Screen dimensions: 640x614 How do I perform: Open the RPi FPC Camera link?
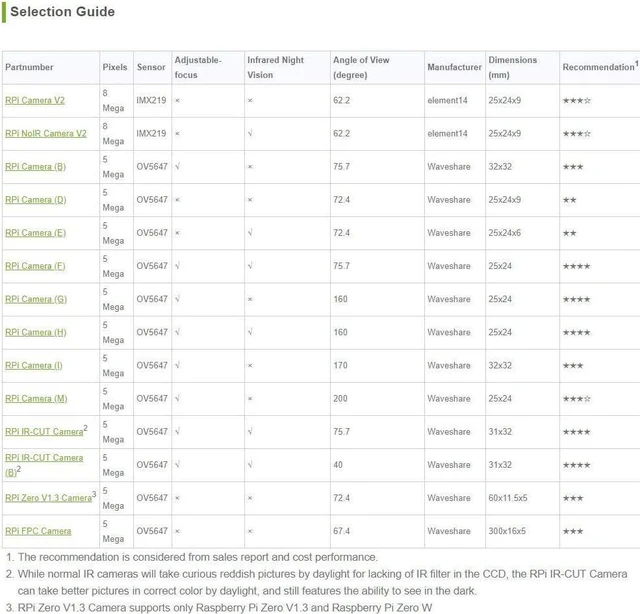point(38,531)
